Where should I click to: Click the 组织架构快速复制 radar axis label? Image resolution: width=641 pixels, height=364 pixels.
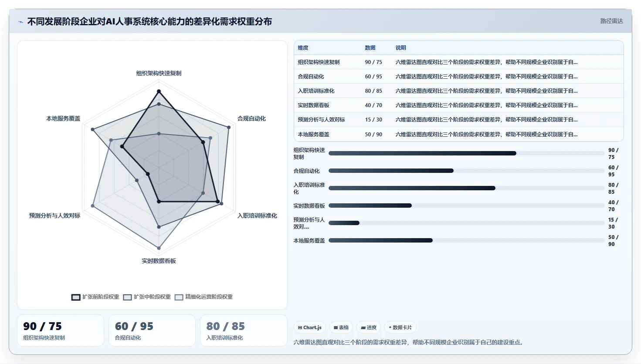(x=159, y=73)
